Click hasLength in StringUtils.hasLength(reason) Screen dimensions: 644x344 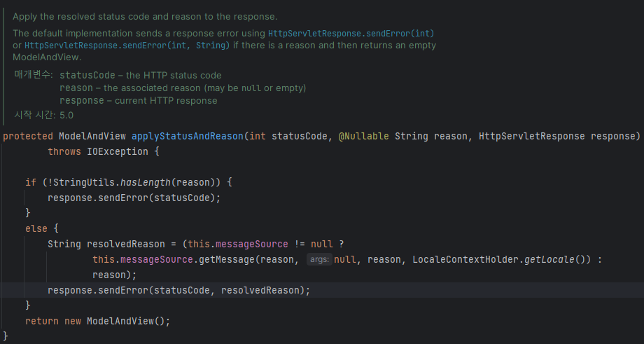click(x=146, y=182)
